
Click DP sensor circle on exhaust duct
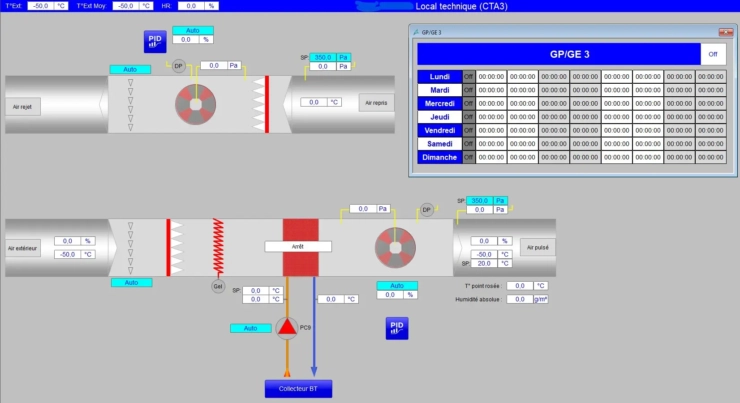[179, 66]
